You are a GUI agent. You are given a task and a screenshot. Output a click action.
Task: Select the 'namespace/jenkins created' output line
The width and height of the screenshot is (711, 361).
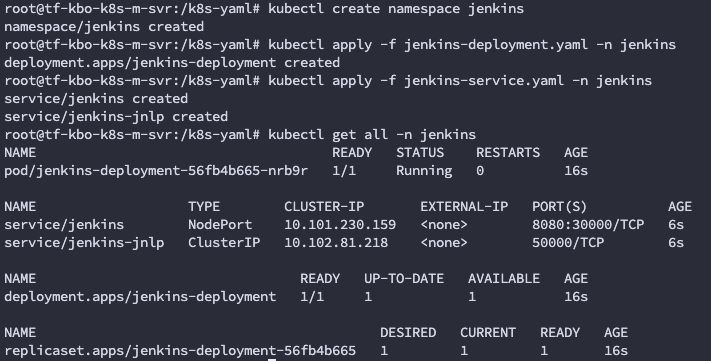tap(104, 27)
